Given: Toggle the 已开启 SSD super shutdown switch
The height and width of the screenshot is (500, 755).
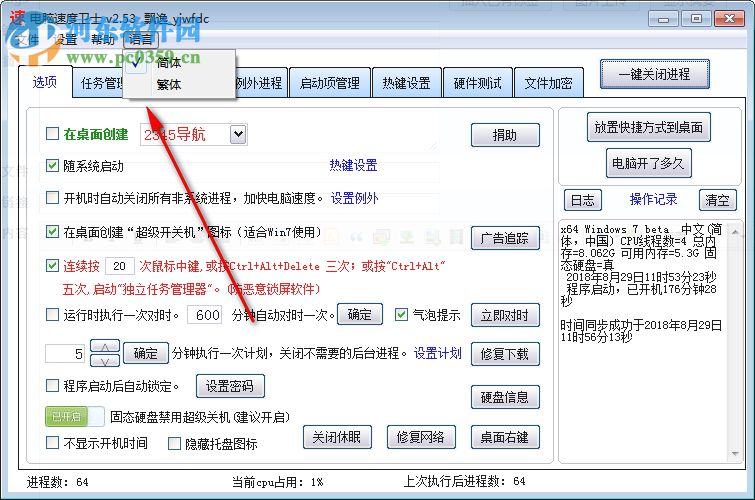Looking at the screenshot, I should click(x=75, y=417).
